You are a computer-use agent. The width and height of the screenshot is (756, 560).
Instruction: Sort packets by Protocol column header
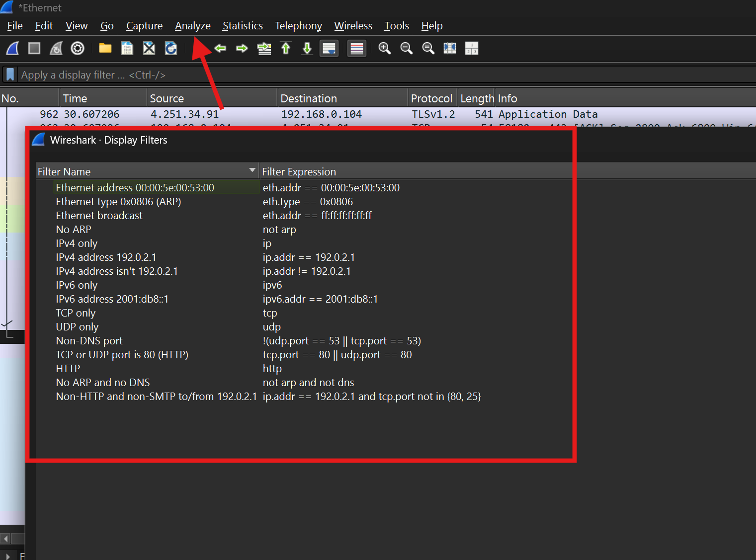click(x=432, y=98)
